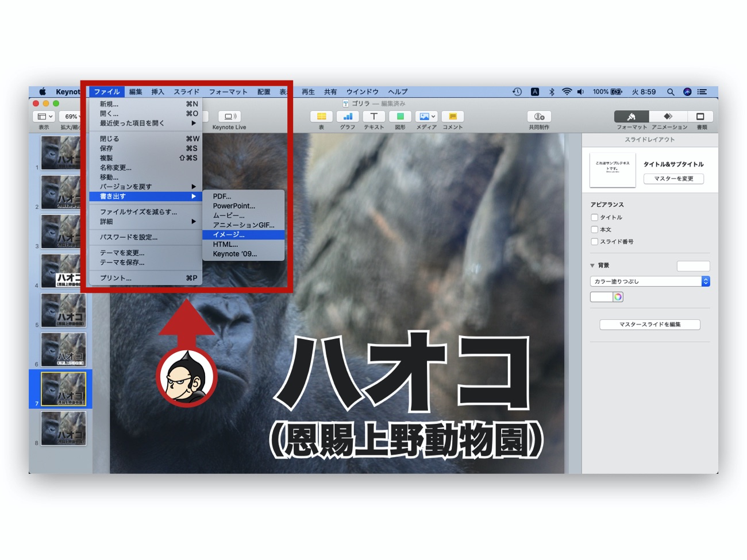Open the アニメーション inspector
This screenshot has width=747, height=560.
click(x=668, y=117)
